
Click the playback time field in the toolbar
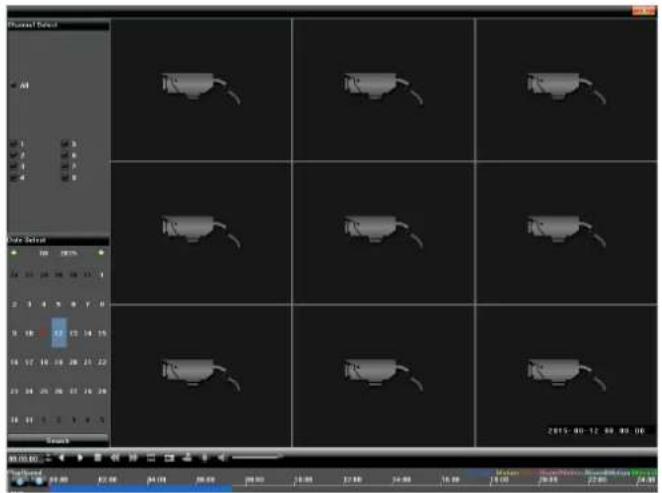pos(25,458)
